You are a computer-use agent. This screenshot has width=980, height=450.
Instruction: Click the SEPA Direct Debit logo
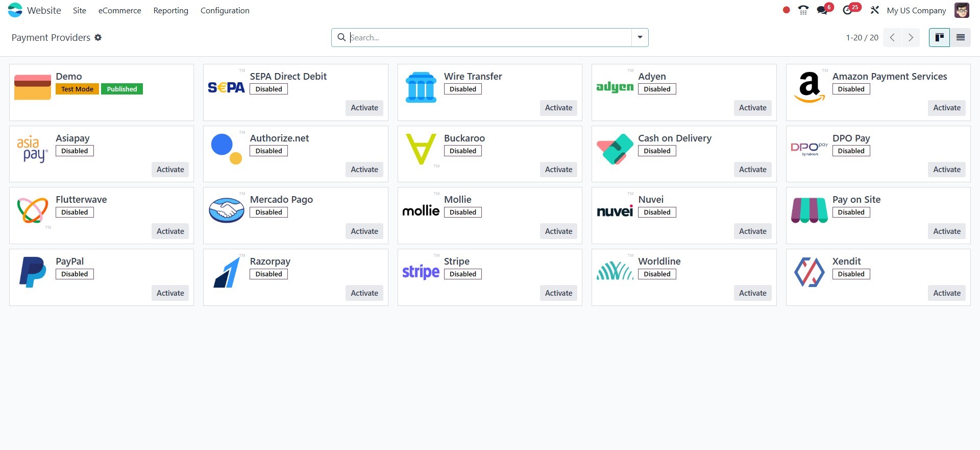click(x=227, y=87)
